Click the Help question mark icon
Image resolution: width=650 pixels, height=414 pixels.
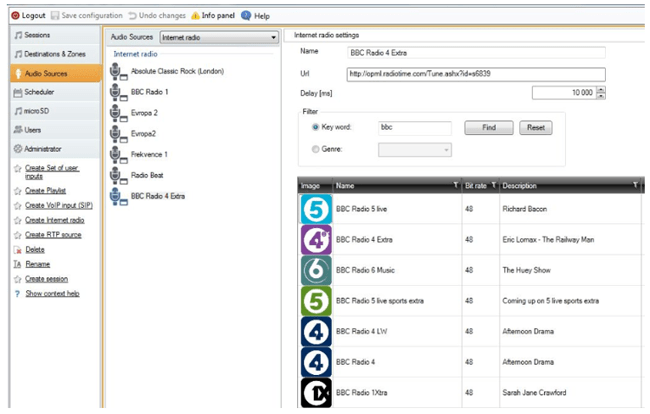(x=246, y=16)
